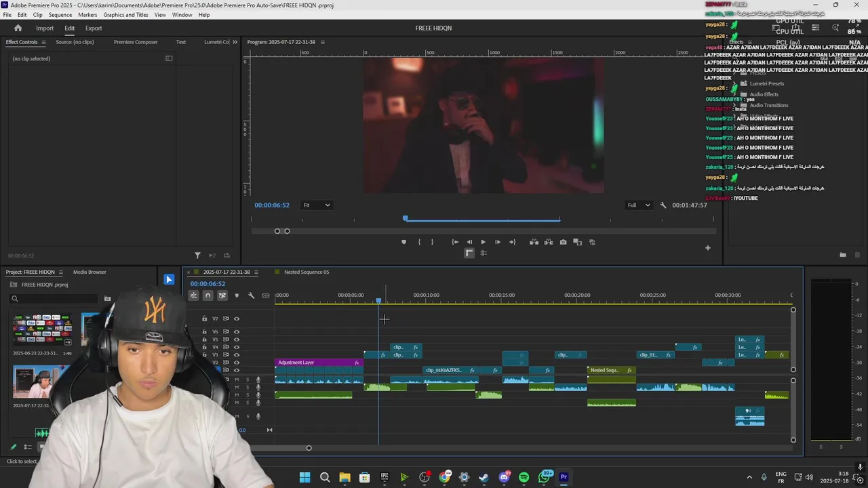Toggle Insert sequences as nests in timeline

coord(193,296)
